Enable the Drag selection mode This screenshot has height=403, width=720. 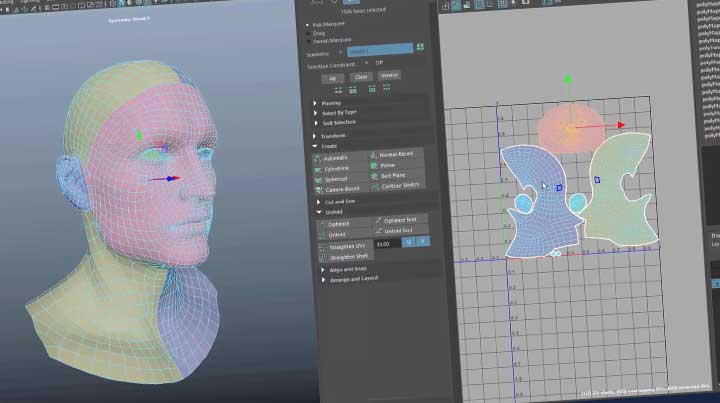[x=308, y=31]
